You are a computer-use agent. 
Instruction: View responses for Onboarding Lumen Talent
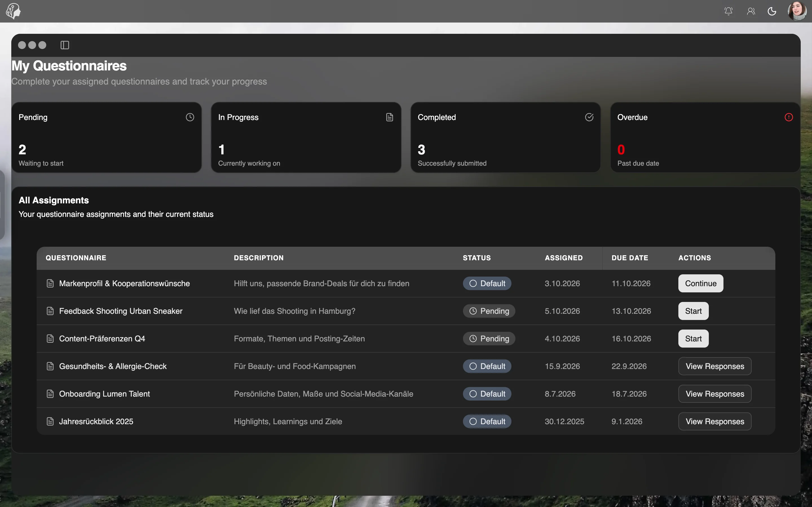tap(715, 394)
